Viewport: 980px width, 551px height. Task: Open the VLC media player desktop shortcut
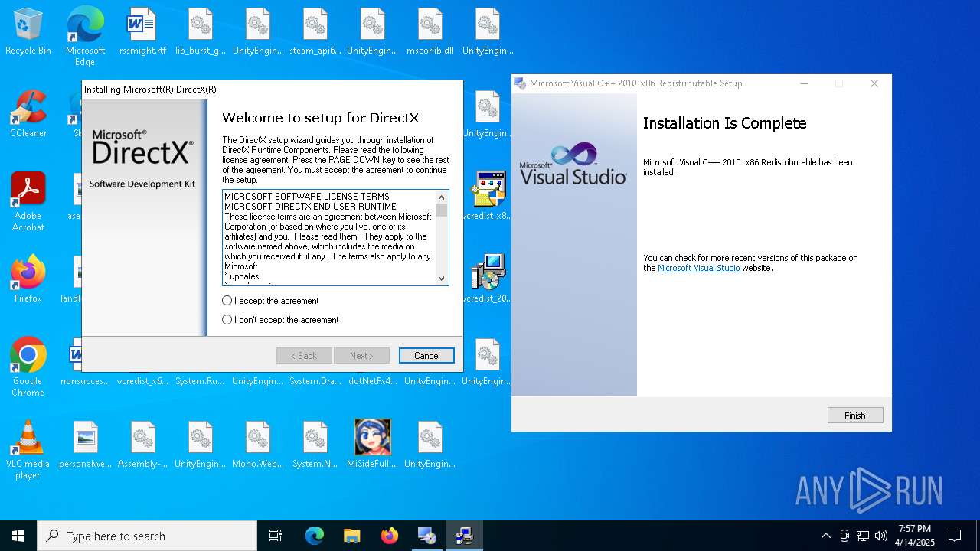[x=28, y=450]
